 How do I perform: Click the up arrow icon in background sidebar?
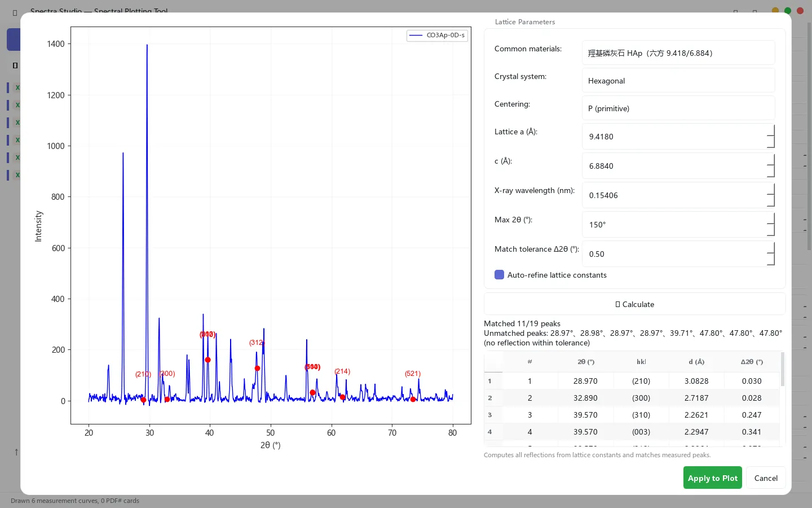16,452
